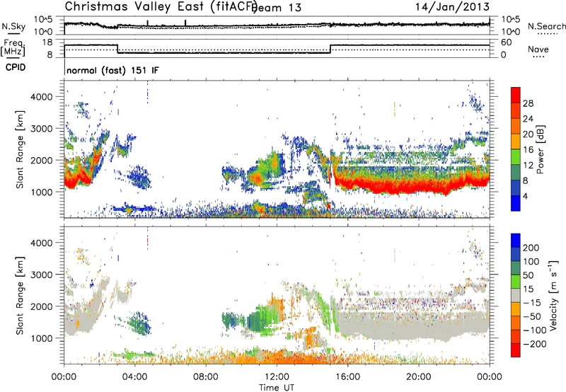Click power scale value '16'
This screenshot has width=566, height=392.
tap(528, 150)
